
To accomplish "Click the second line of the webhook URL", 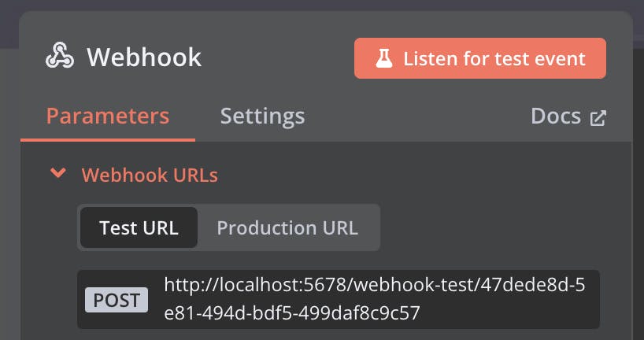I will tap(291, 313).
